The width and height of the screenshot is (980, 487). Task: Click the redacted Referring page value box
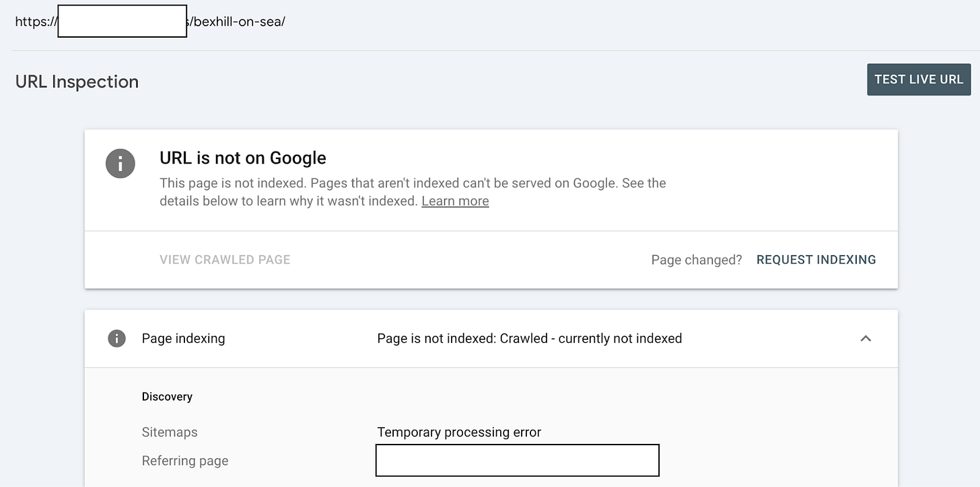tap(517, 461)
